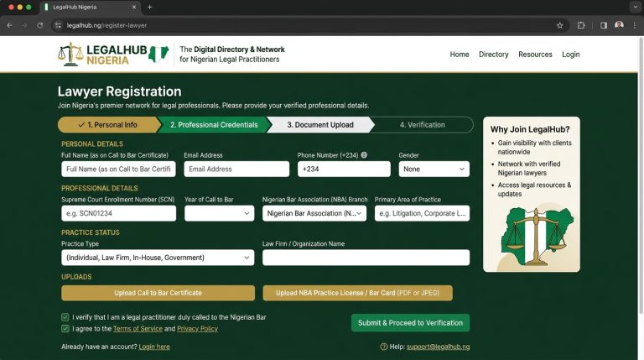This screenshot has width=644, height=360.
Task: Click the Law Firm / Organization Name field
Action: 366,258
